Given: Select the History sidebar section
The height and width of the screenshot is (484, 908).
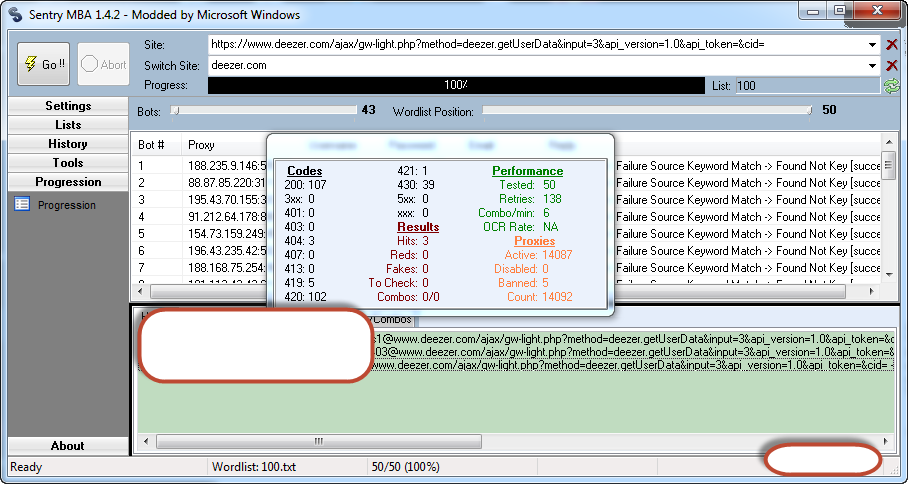Looking at the screenshot, I should click(x=68, y=144).
